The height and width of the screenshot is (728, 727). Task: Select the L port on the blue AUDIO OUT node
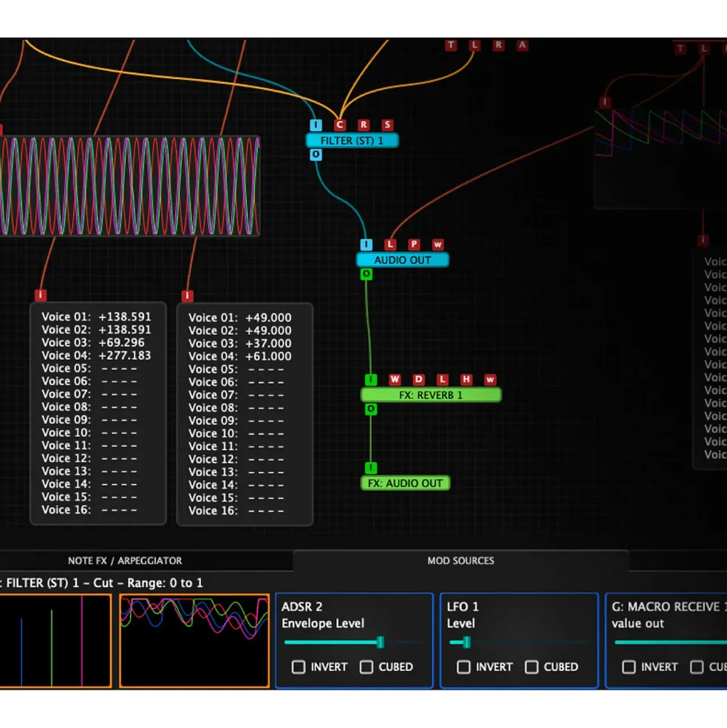[390, 244]
